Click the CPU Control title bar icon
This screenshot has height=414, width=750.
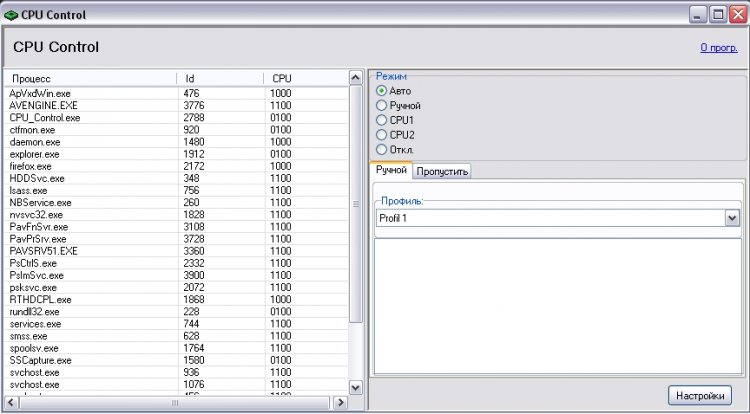click(x=11, y=15)
